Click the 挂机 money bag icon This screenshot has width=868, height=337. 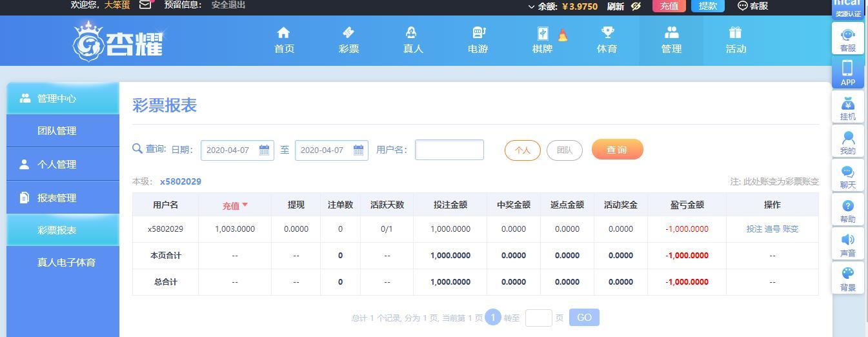(848, 107)
